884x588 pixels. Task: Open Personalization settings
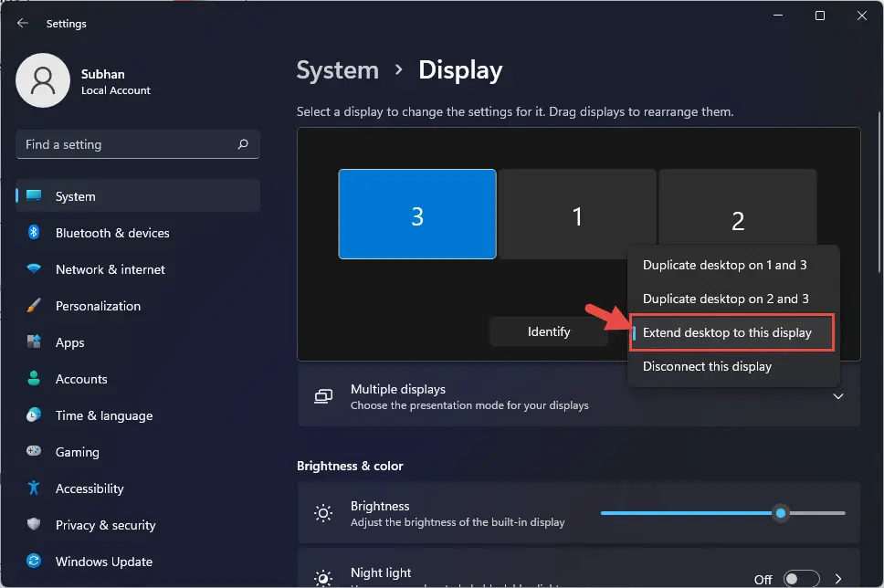138,306
